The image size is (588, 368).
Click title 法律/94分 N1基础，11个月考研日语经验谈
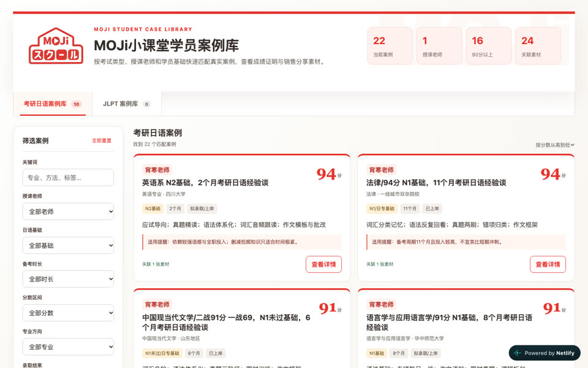(436, 183)
